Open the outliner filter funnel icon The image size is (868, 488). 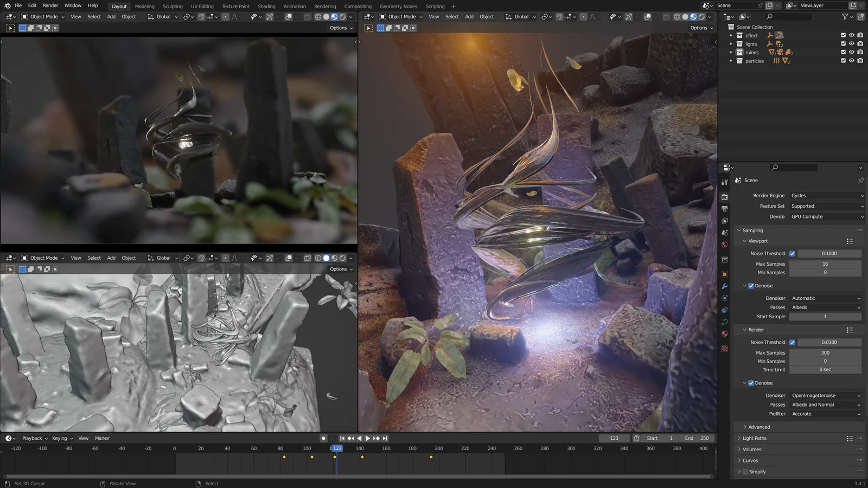[x=845, y=16]
